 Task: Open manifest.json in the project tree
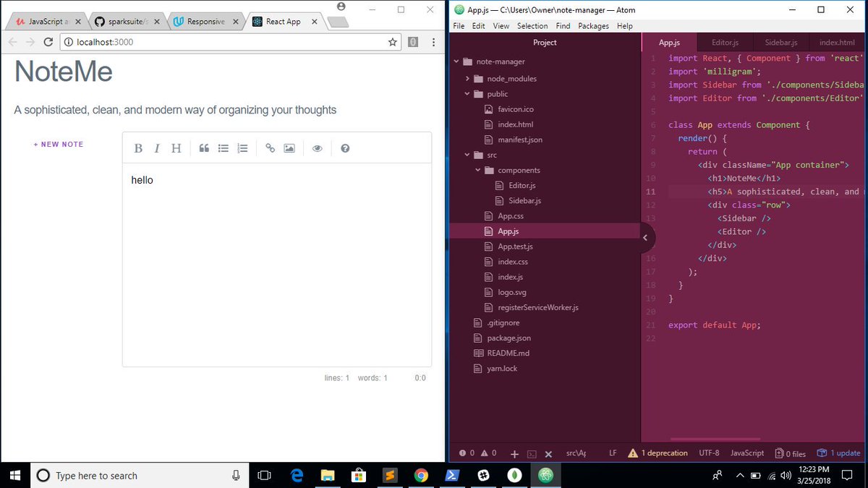[x=519, y=140]
